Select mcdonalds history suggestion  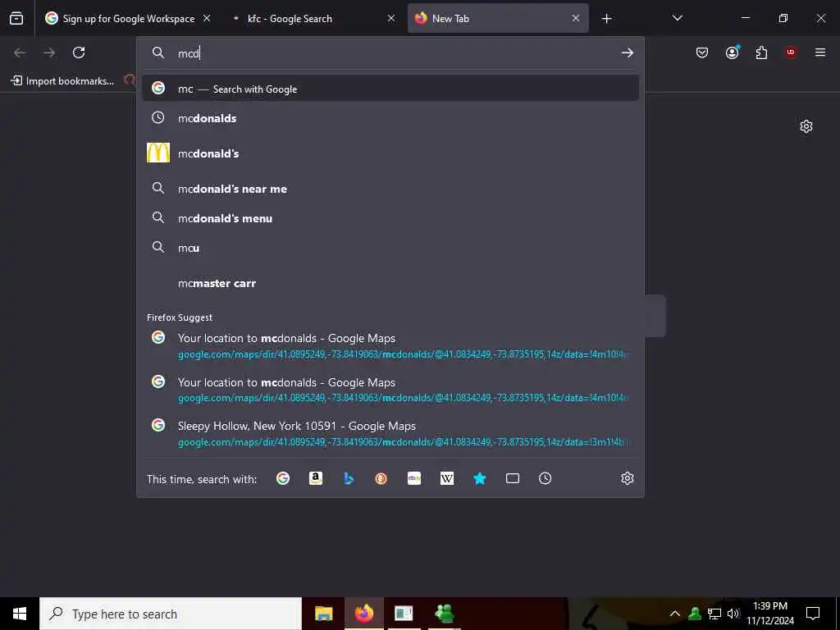[x=390, y=118]
